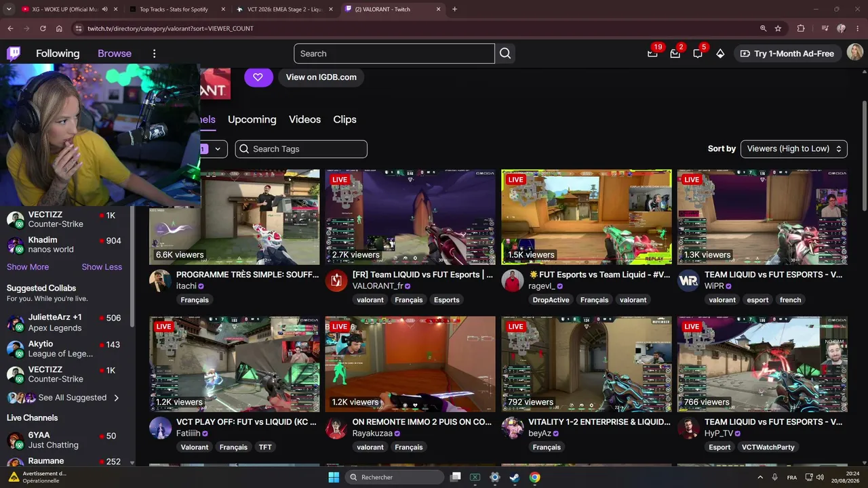Image resolution: width=868 pixels, height=488 pixels.
Task: Click the Twitch logo home icon
Action: point(14,54)
